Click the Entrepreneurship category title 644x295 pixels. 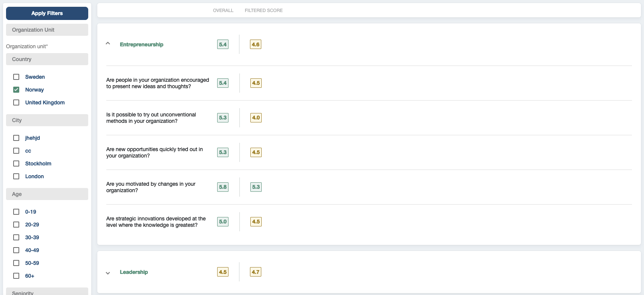click(141, 44)
